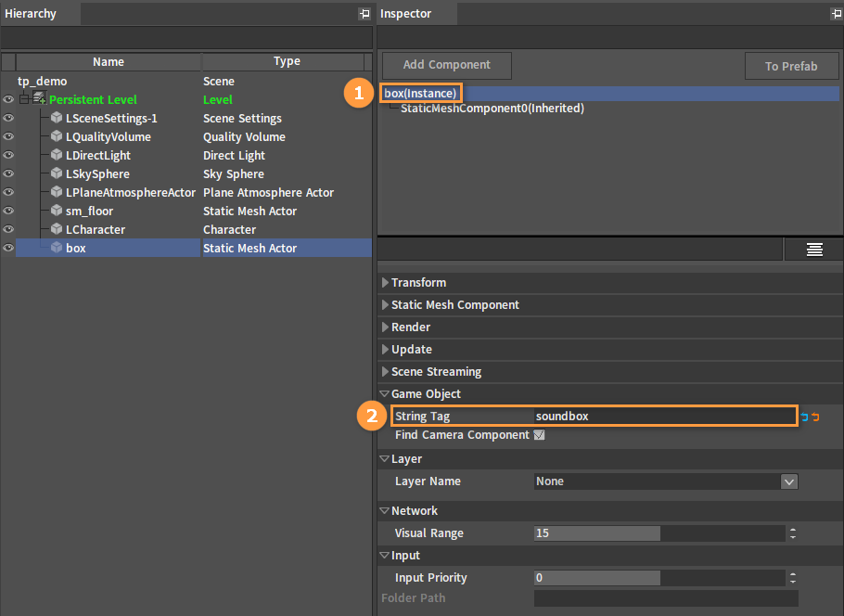Image resolution: width=844 pixels, height=616 pixels.
Task: Hide LQualityVolume with its eye icon
Action: [8, 136]
